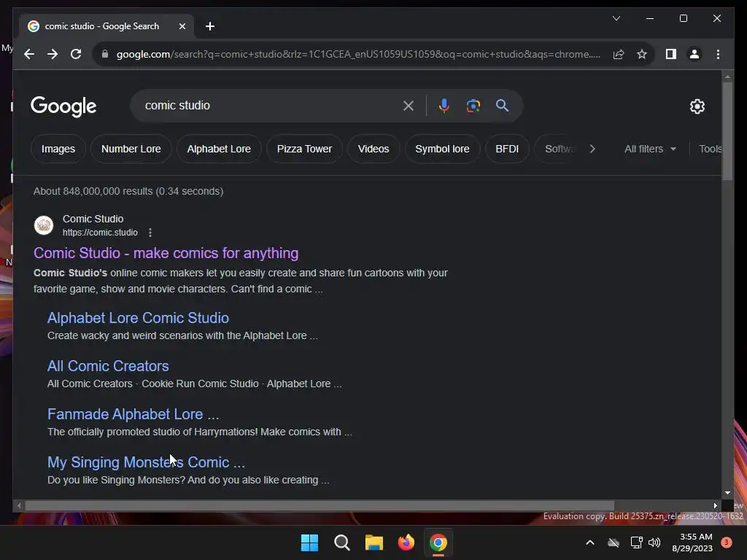
Task: Open Comic Studio - make comics for anything
Action: [x=166, y=253]
